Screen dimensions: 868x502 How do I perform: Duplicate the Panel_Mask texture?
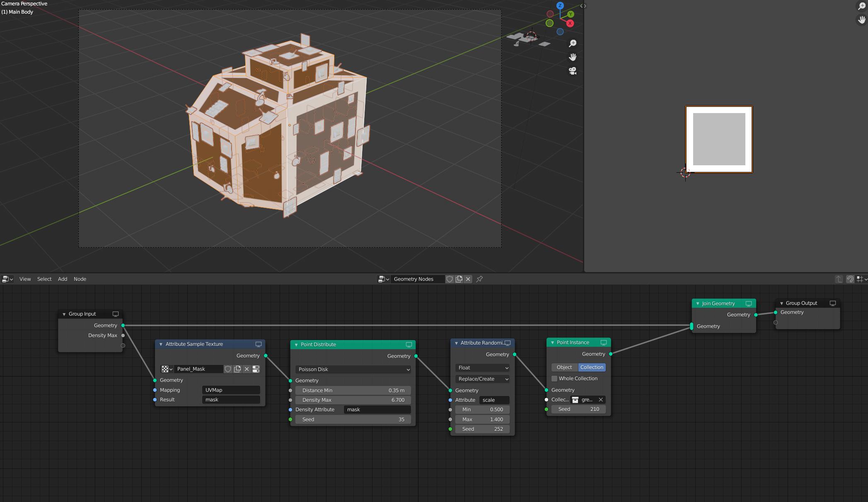click(x=237, y=369)
